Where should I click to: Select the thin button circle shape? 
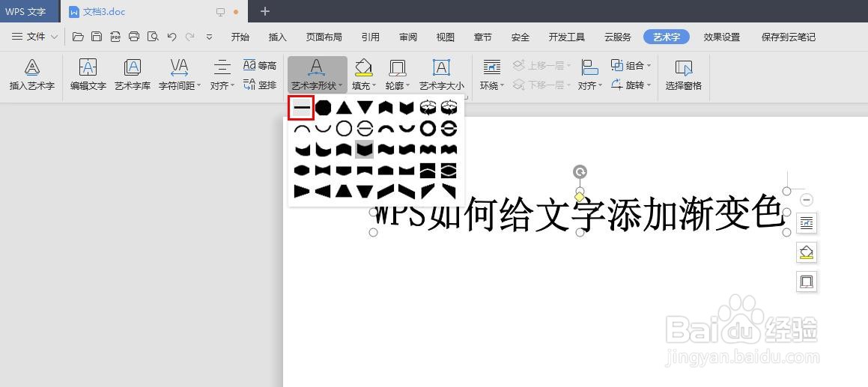coord(365,129)
